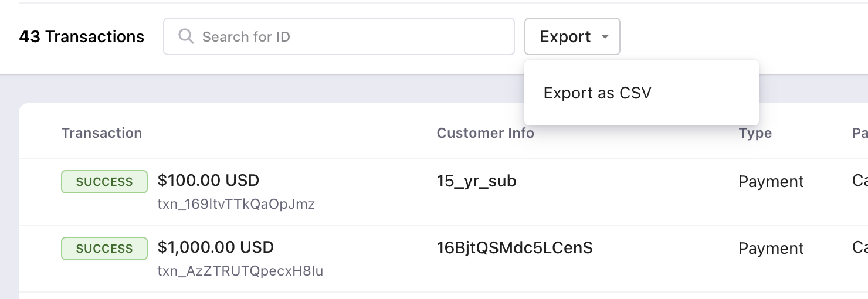Click Payment type in the 15_yr_sub row

point(771,182)
